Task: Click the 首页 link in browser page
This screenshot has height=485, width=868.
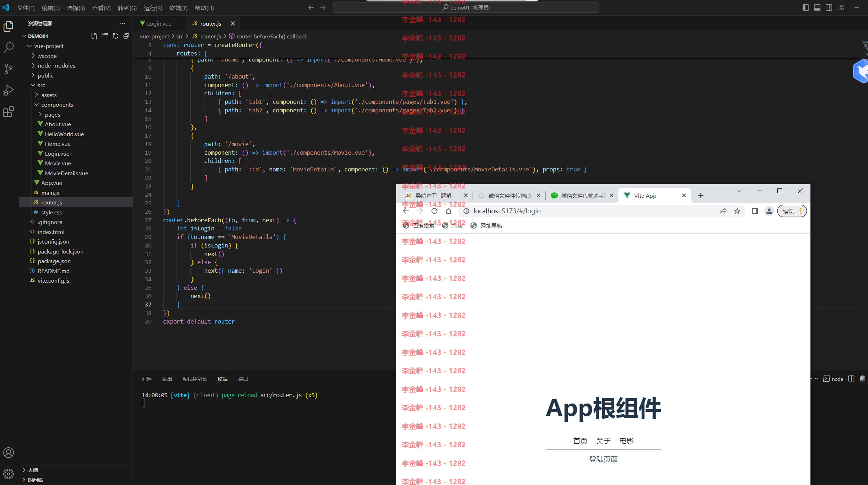Action: pyautogui.click(x=580, y=441)
